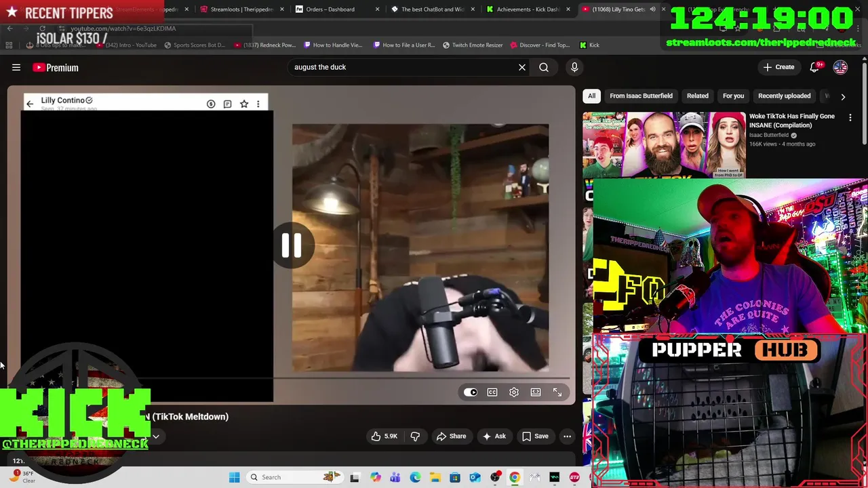Open the Create menu
The width and height of the screenshot is (868, 488).
(x=778, y=67)
